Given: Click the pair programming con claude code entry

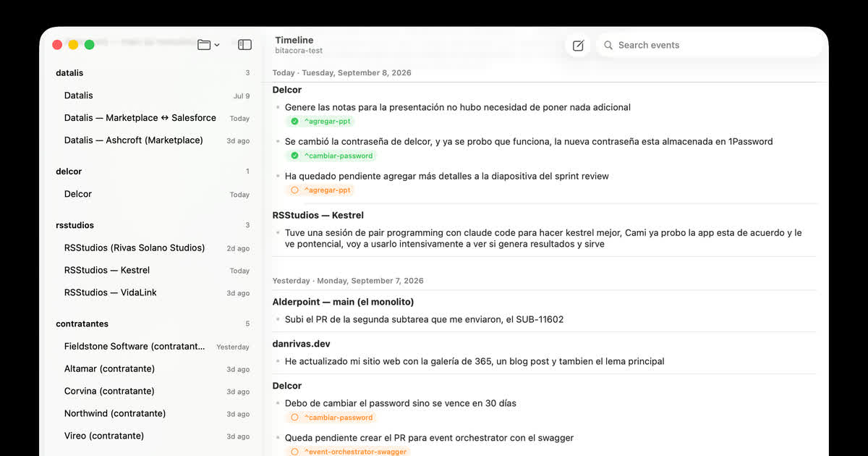Looking at the screenshot, I should [x=543, y=239].
